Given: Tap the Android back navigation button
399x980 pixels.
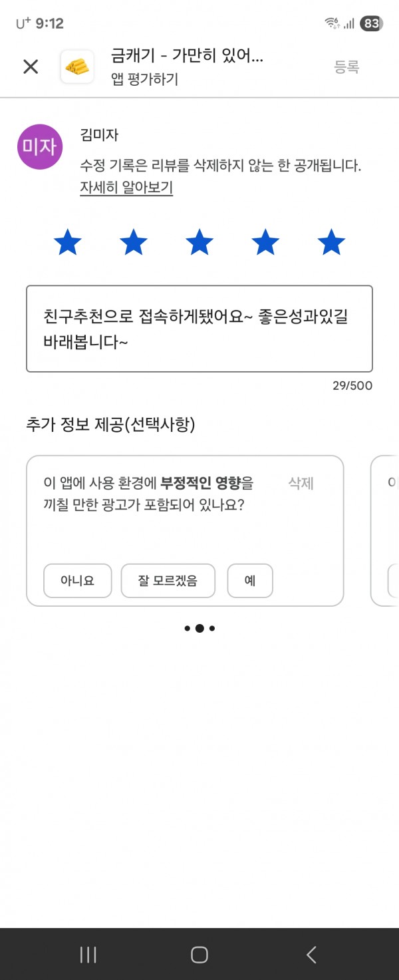Looking at the screenshot, I should tap(311, 955).
